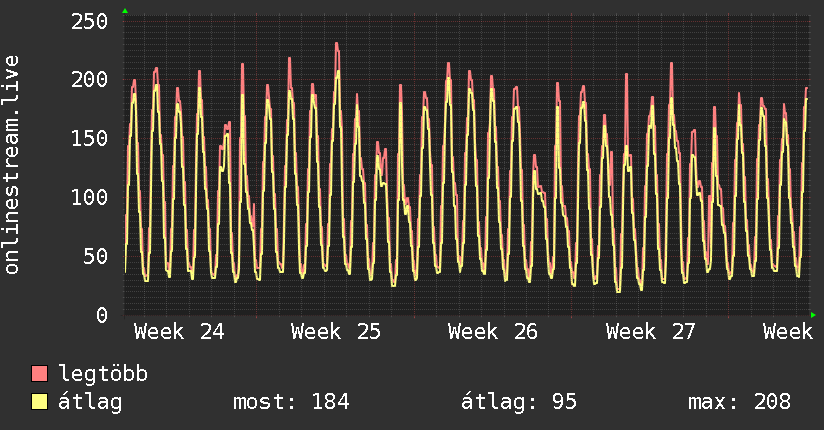Viewport: 824px width, 430px height.
Task: Click the 200 y-axis value
Action: (89, 79)
